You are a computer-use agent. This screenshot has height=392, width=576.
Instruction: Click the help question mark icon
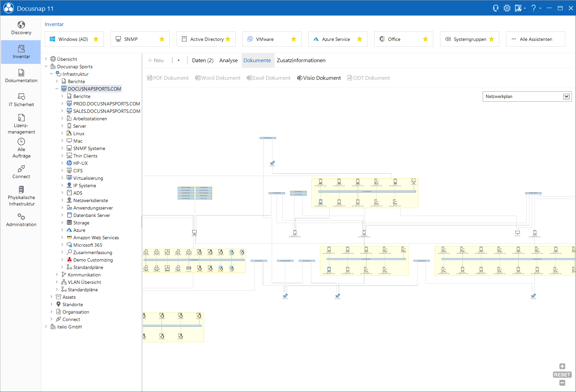[533, 8]
